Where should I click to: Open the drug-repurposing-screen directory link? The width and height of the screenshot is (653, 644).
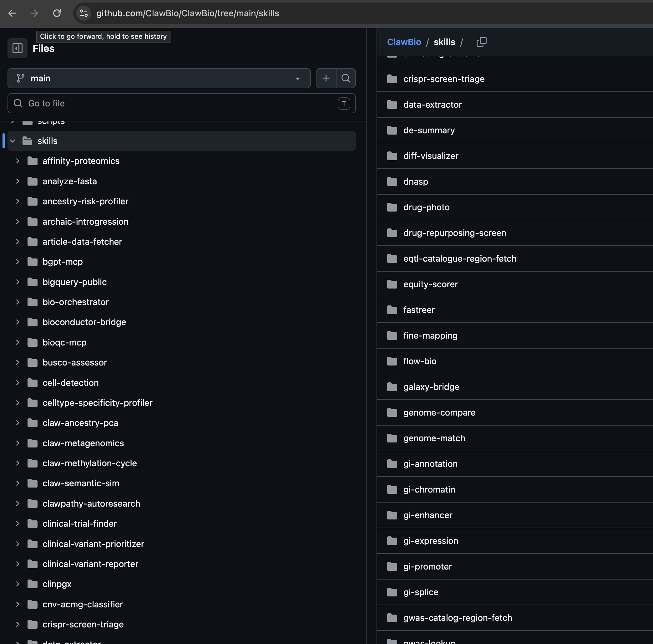tap(455, 233)
